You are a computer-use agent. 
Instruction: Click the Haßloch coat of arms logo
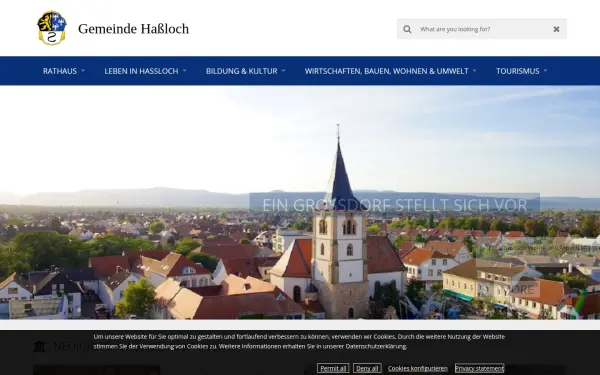point(52,28)
